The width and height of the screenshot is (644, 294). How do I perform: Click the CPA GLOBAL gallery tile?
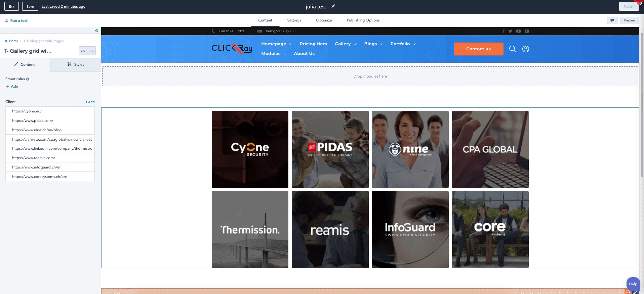pos(490,149)
